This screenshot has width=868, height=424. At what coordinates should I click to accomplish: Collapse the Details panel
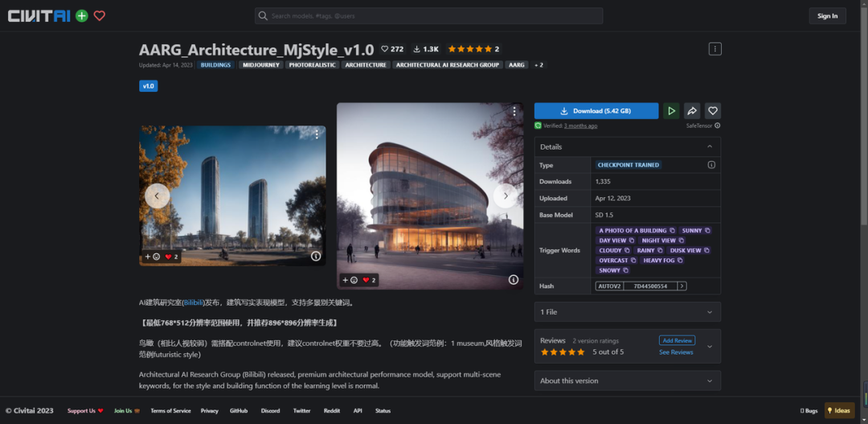pos(710,147)
